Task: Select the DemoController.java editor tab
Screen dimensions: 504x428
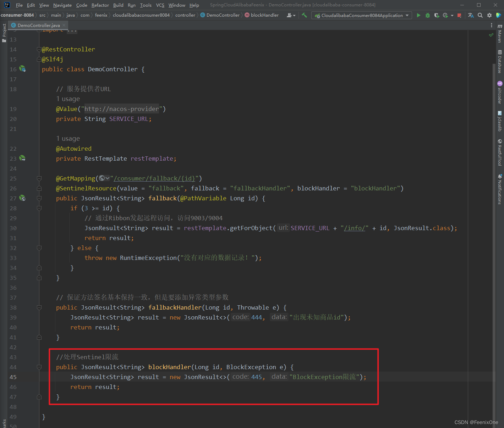Action: coord(38,25)
